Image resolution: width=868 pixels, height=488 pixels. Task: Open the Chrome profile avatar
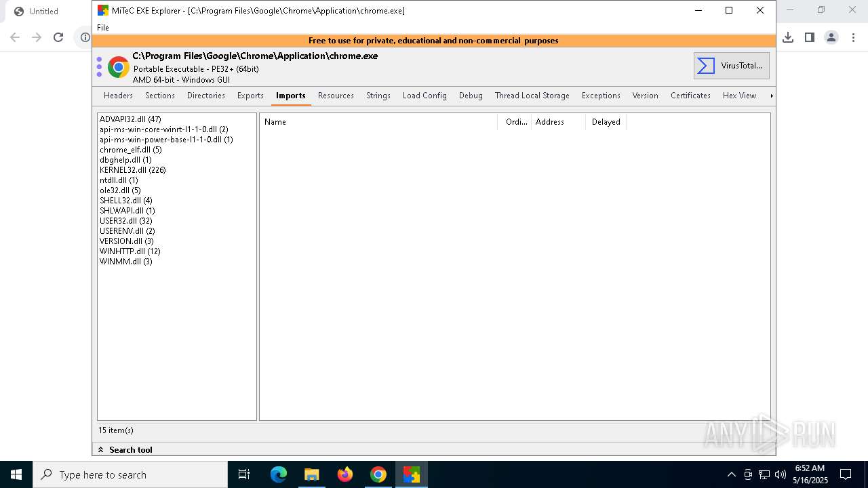click(x=831, y=37)
